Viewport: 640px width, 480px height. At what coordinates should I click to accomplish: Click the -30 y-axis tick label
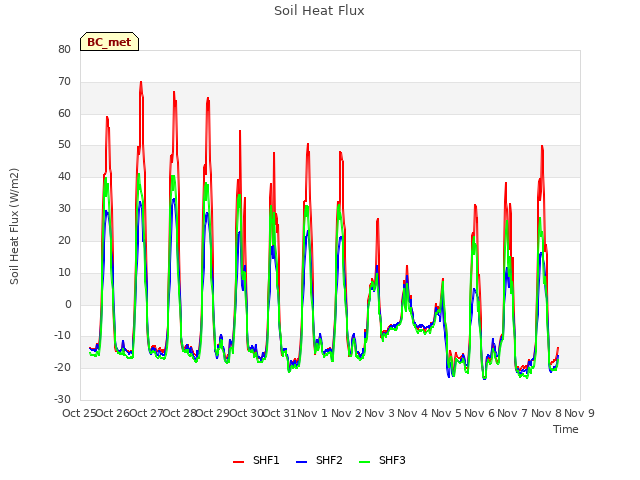coord(62,400)
